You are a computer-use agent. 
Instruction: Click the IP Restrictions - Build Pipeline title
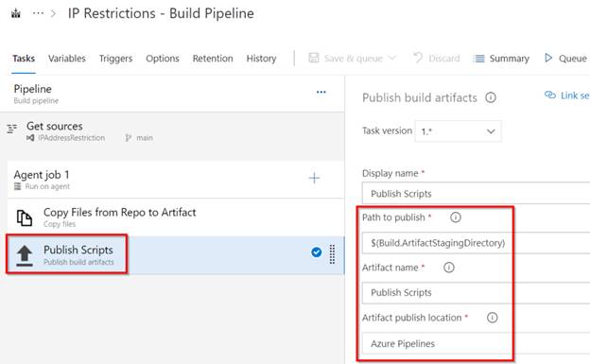pos(161,13)
